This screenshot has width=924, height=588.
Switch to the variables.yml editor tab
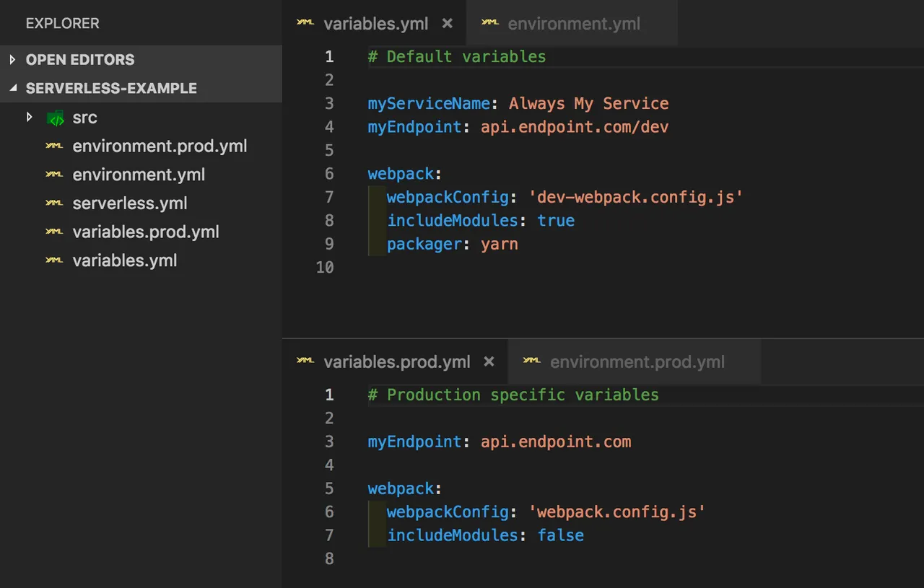pos(375,24)
